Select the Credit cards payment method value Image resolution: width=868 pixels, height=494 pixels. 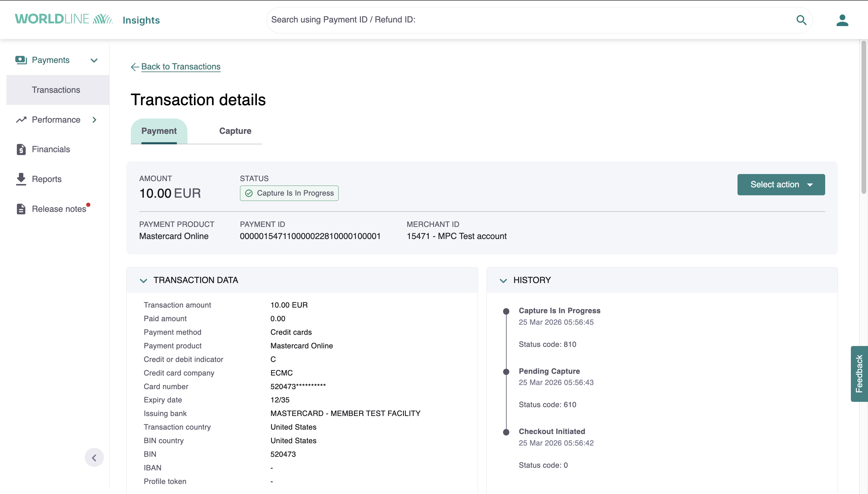point(291,332)
